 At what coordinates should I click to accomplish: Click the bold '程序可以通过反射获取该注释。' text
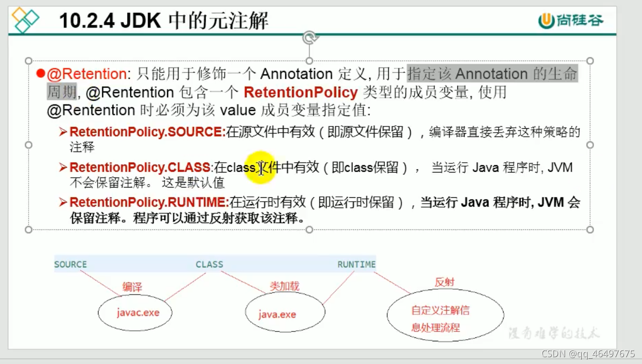(x=221, y=218)
